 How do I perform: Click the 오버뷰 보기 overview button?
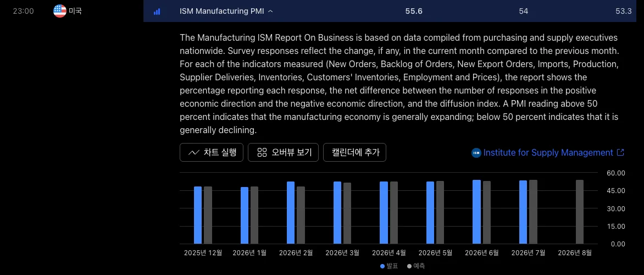(284, 152)
